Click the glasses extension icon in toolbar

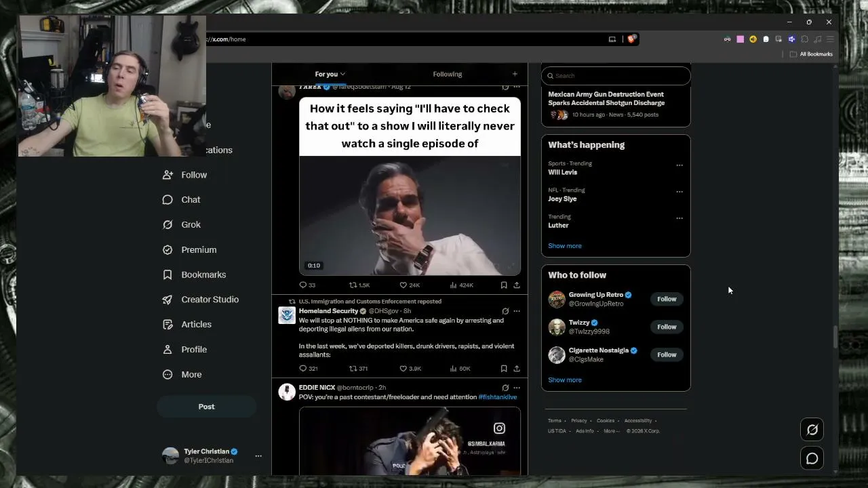(727, 39)
